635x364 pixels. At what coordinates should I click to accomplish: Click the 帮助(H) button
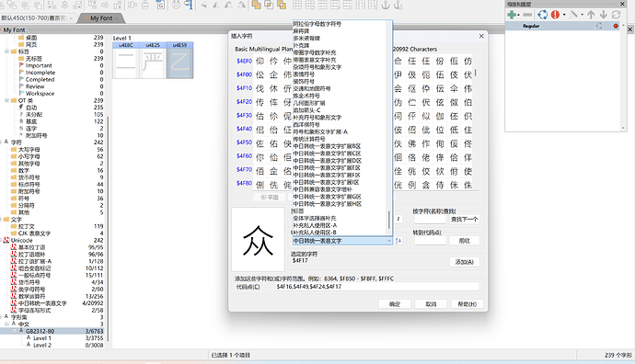(467, 304)
